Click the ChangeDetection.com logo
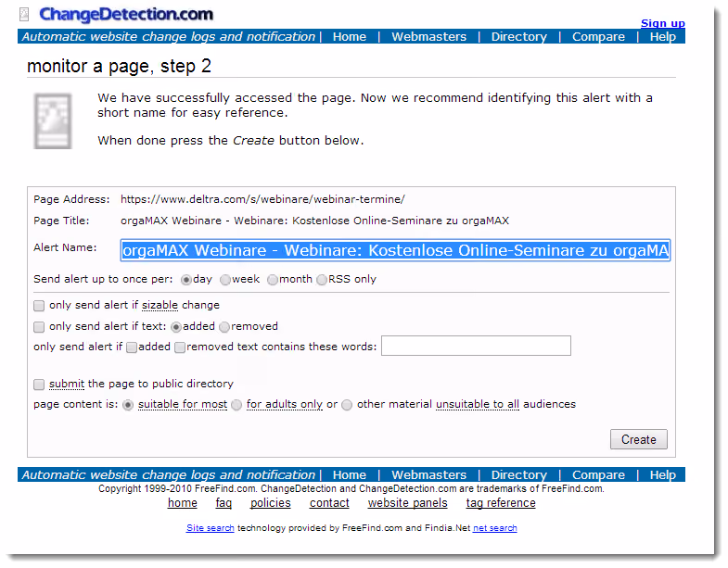 click(x=126, y=14)
